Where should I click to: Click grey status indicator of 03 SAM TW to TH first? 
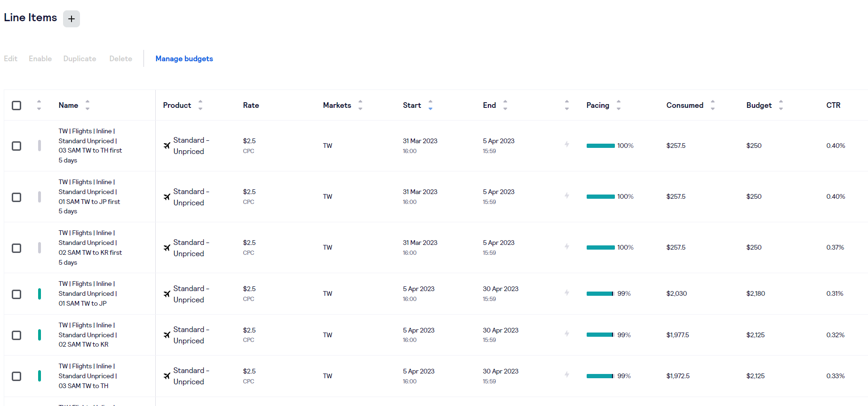pos(40,146)
